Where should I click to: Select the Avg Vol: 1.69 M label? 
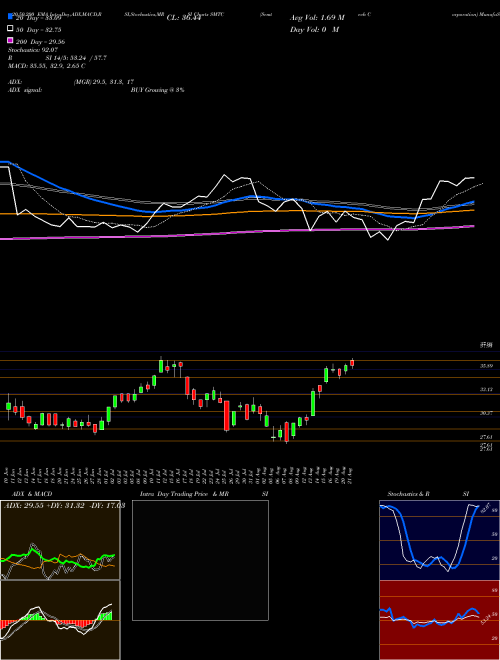point(317,18)
